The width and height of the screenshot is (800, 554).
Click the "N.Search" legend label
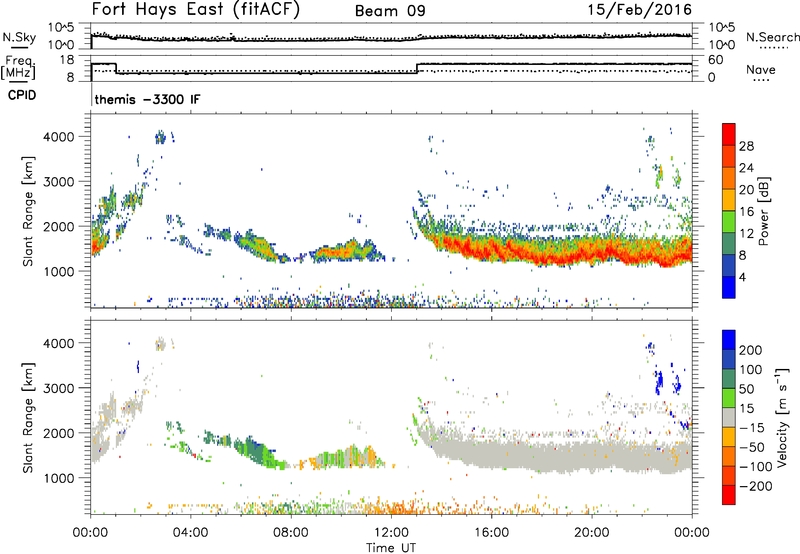[x=772, y=37]
